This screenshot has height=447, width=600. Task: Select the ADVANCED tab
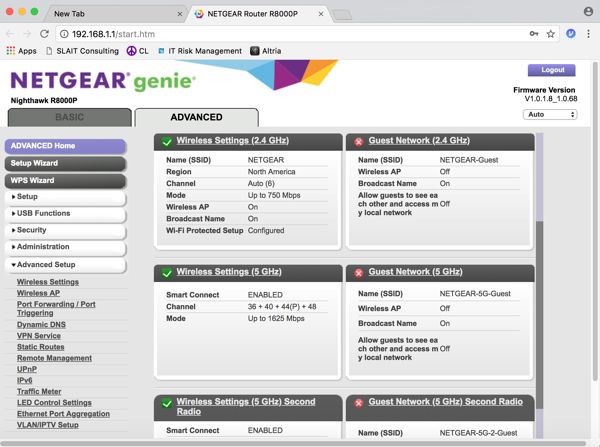point(197,117)
